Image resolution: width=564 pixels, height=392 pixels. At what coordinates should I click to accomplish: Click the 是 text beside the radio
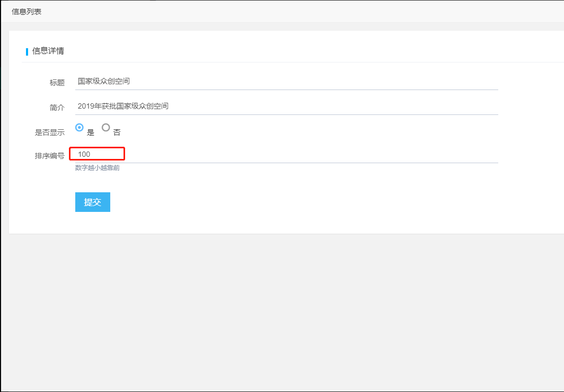pos(91,132)
